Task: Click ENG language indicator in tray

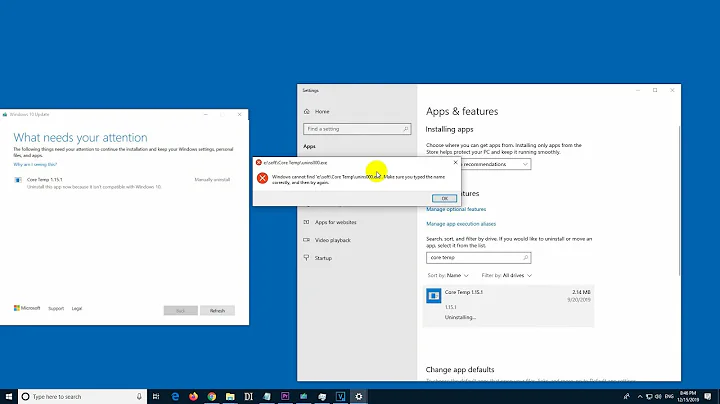Action: [x=669, y=396]
